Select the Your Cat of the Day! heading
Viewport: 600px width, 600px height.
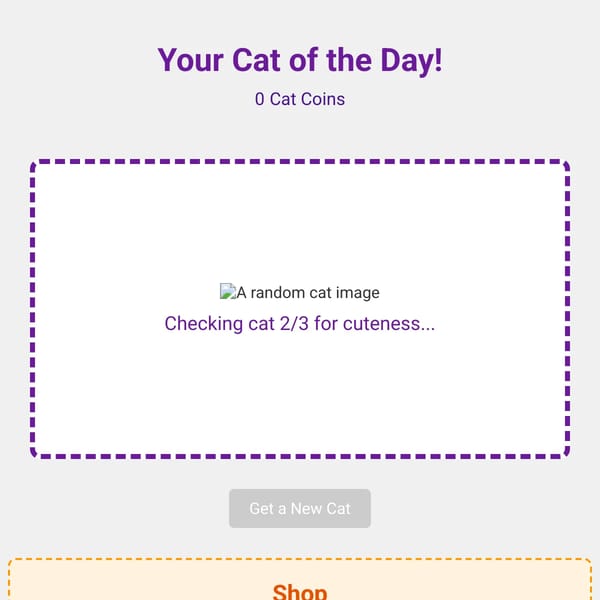click(300, 60)
